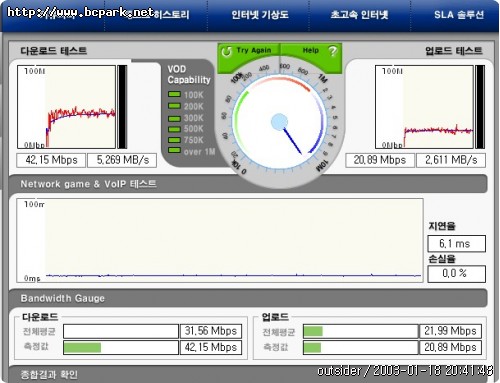Click the Help question mark icon

pyautogui.click(x=332, y=51)
